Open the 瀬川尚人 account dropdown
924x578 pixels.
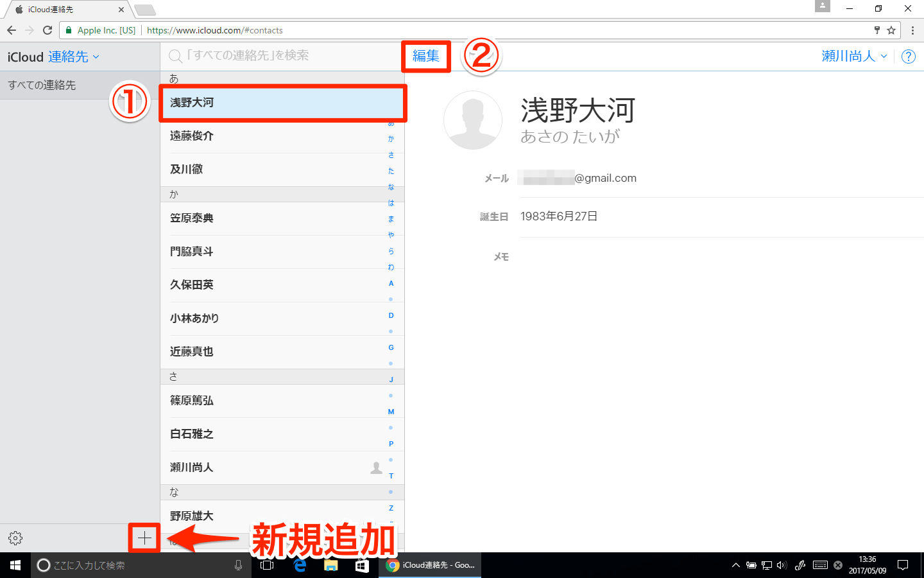click(854, 57)
